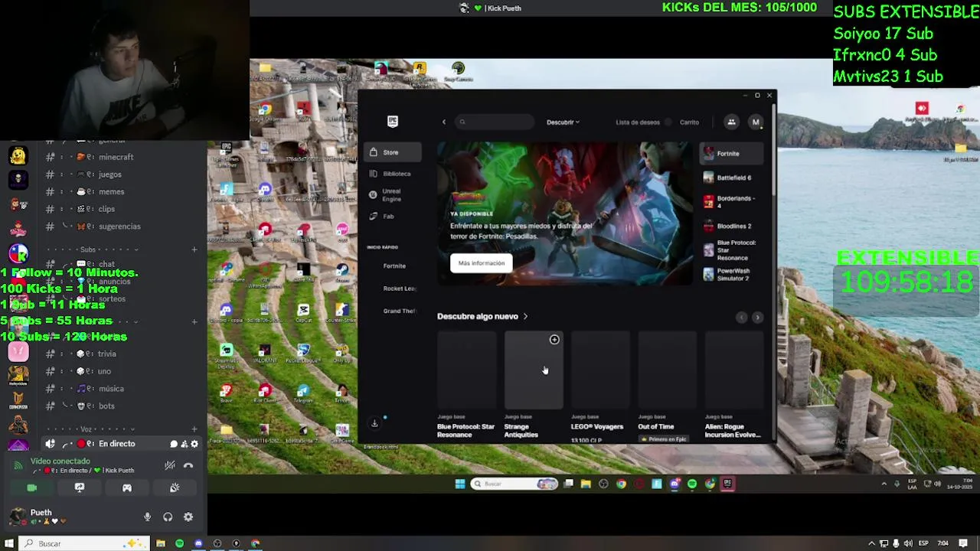
Task: Toggle Discord camera button
Action: [32, 487]
